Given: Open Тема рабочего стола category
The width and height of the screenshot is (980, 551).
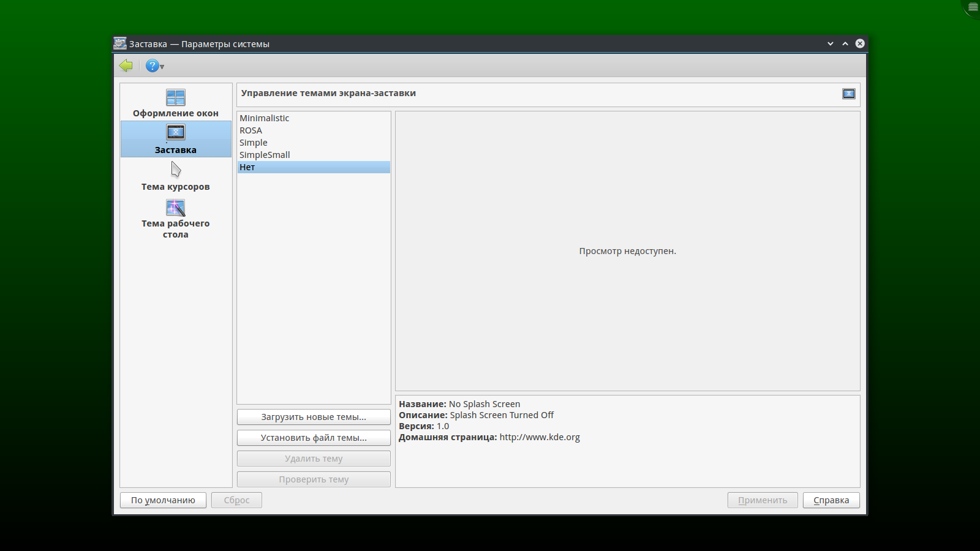Looking at the screenshot, I should click(176, 219).
